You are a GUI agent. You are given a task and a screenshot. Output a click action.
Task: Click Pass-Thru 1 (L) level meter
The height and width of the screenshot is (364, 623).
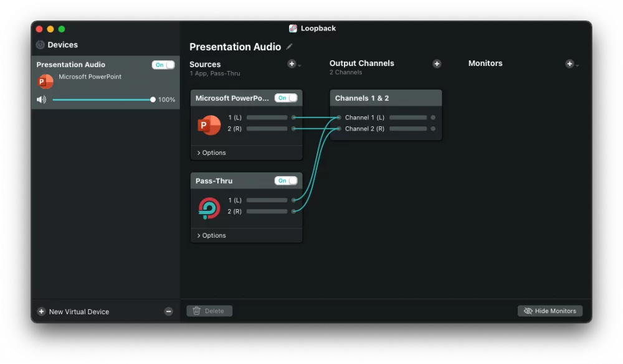(x=267, y=200)
